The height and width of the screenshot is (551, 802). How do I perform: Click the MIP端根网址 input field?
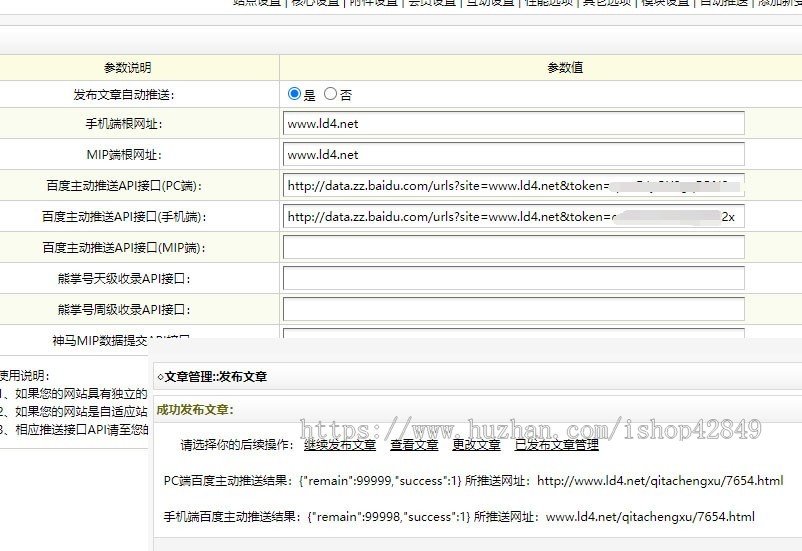[514, 155]
